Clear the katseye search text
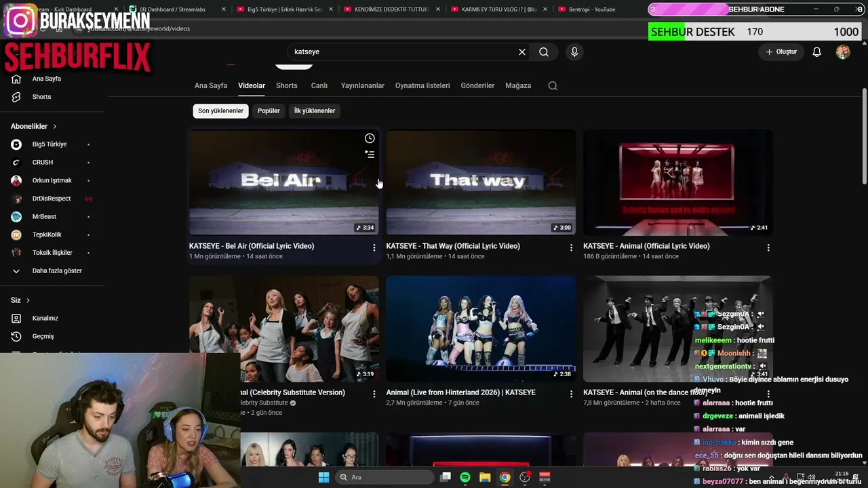 click(522, 52)
